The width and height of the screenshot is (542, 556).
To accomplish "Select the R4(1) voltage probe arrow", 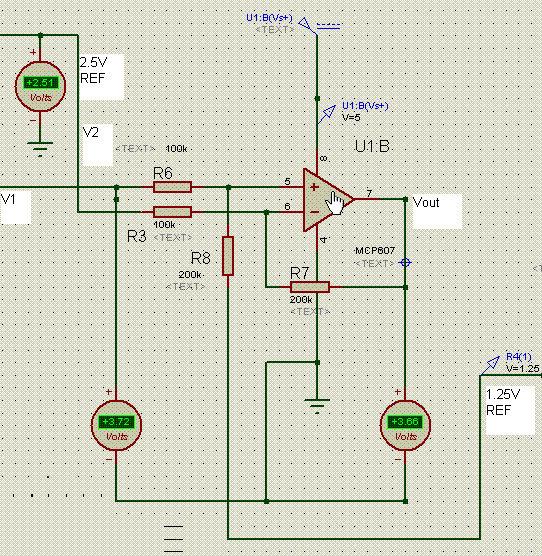I will pos(491,365).
